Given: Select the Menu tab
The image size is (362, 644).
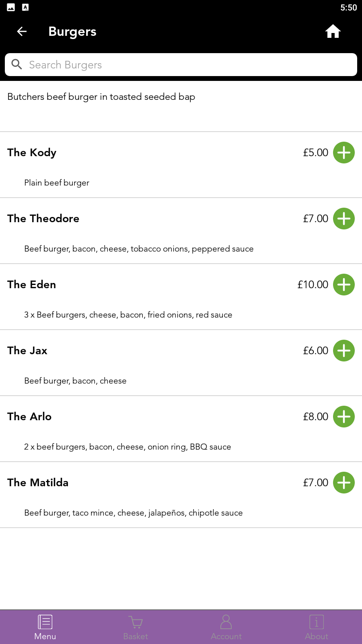Looking at the screenshot, I should click(45, 627).
